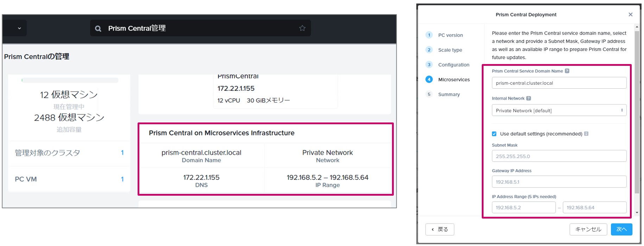Click the 次へ next button

pyautogui.click(x=621, y=229)
